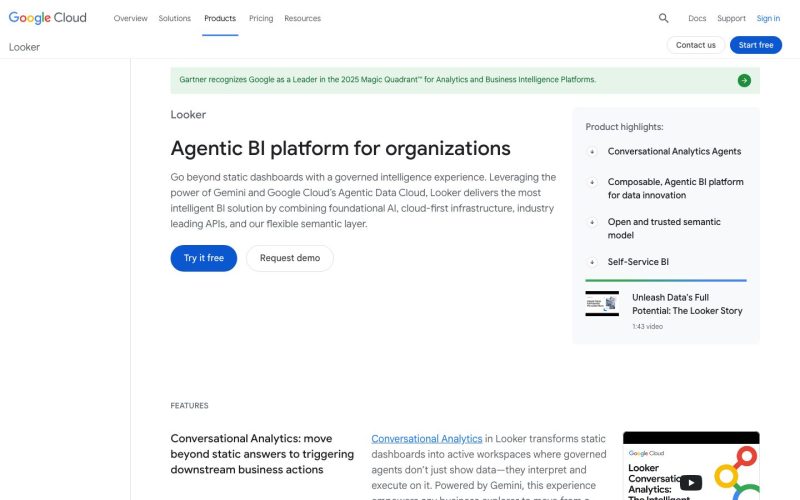
Task: Click the Looker subnav title
Action: click(x=24, y=47)
